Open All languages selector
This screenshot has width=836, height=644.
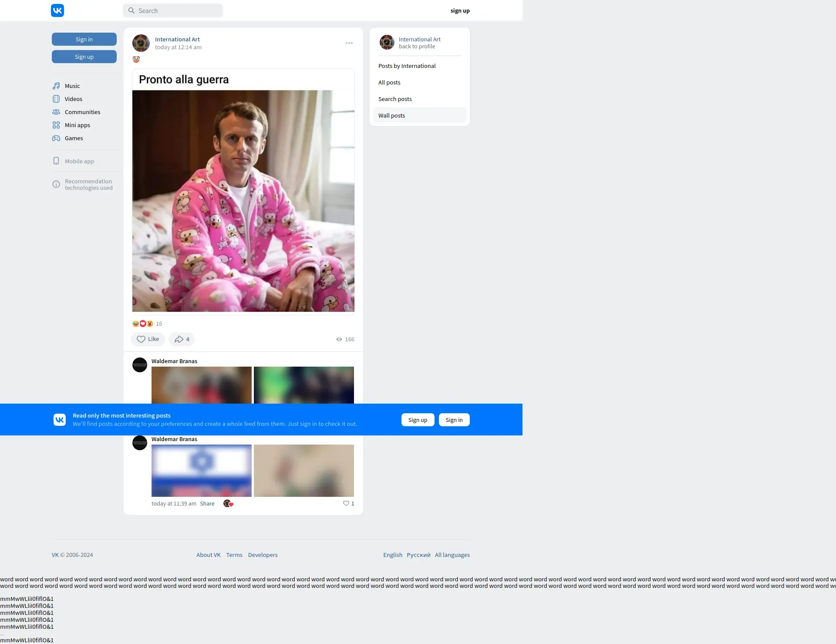pyautogui.click(x=452, y=555)
